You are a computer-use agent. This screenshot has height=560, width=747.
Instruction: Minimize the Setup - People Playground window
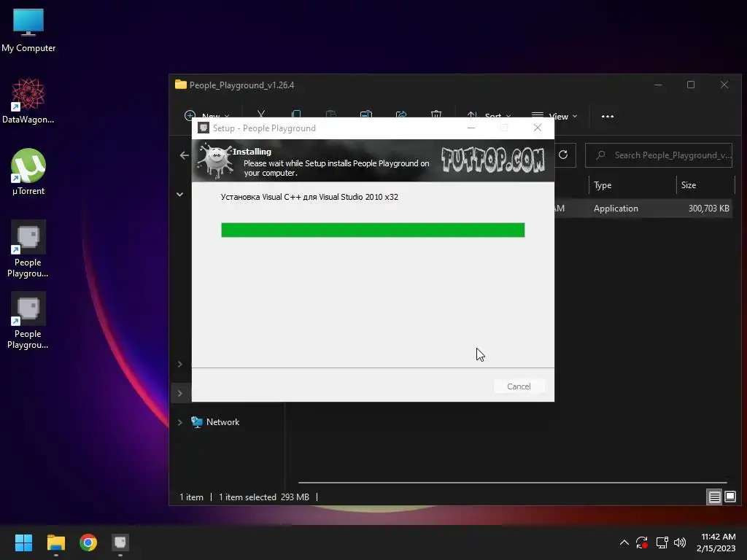[471, 128]
